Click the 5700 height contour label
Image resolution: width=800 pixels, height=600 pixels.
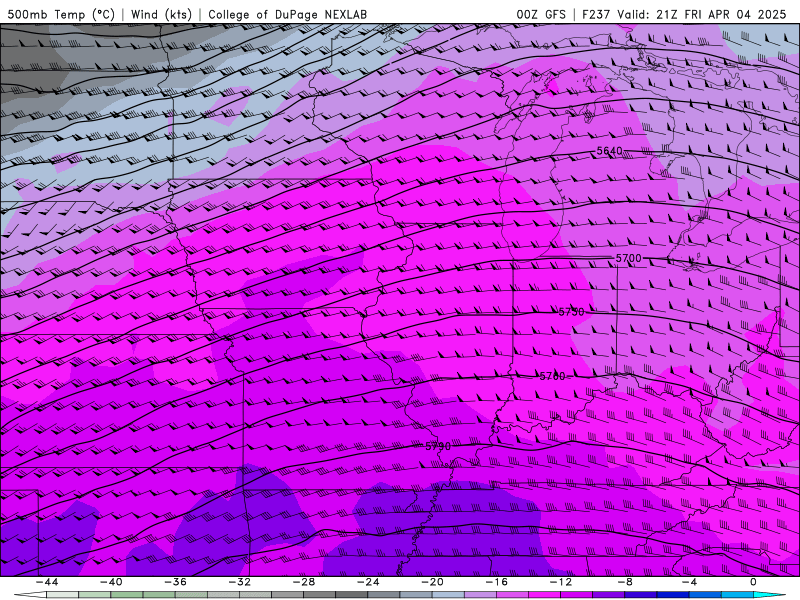628,259
